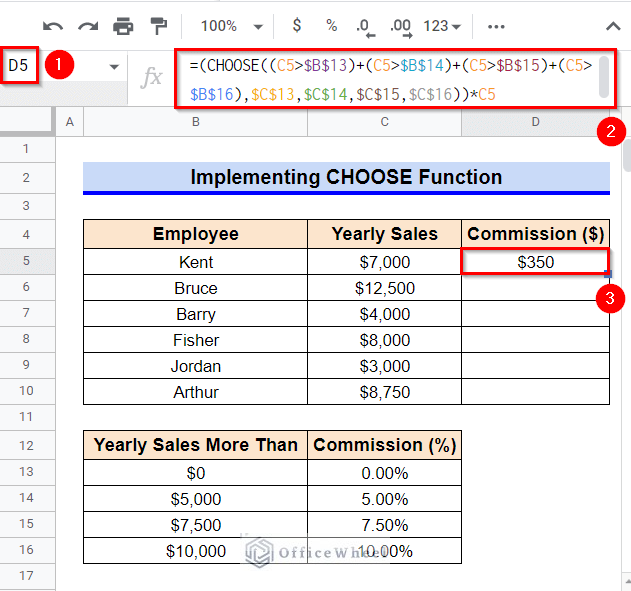Click the Name box showing D5
The image size is (631, 591).
pos(22,66)
